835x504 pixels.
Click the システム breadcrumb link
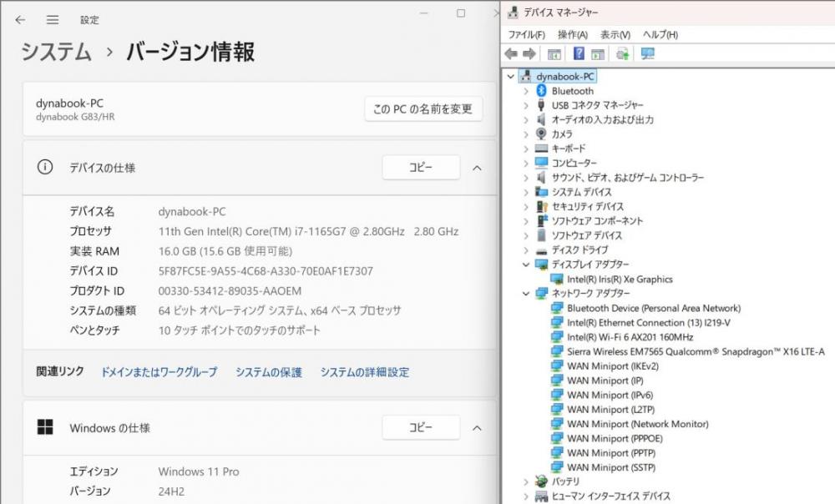(57, 53)
